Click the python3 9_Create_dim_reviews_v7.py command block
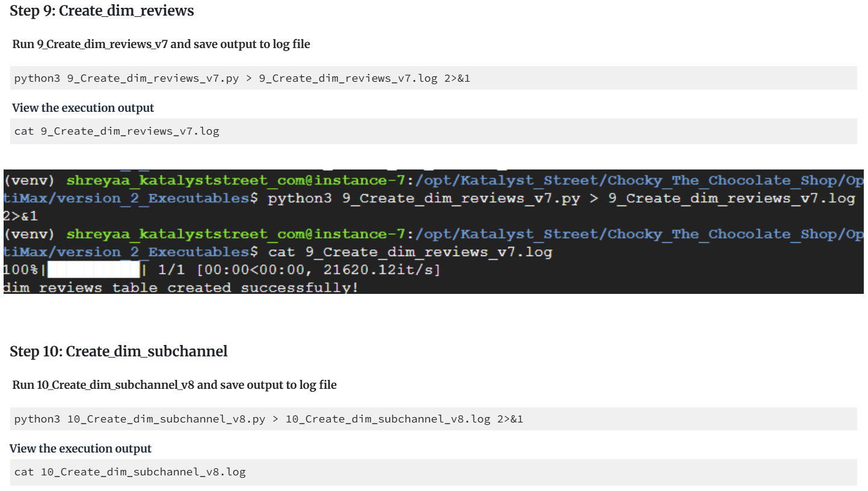 (x=434, y=78)
